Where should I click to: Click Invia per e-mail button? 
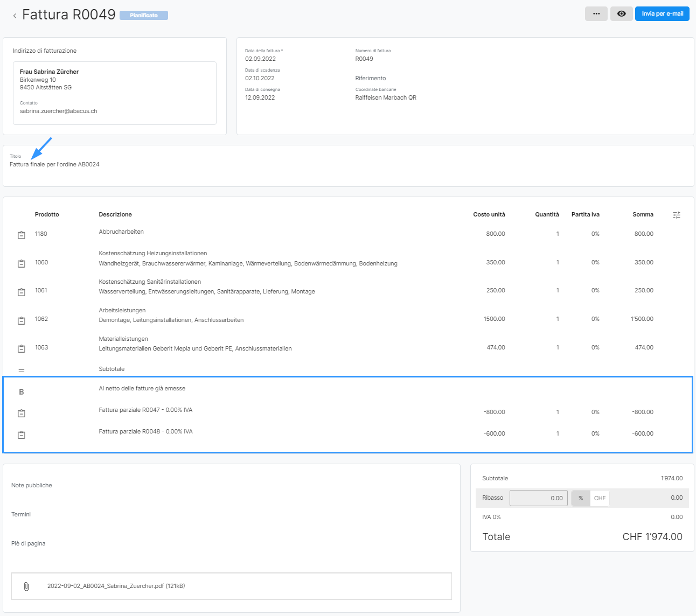click(x=662, y=14)
